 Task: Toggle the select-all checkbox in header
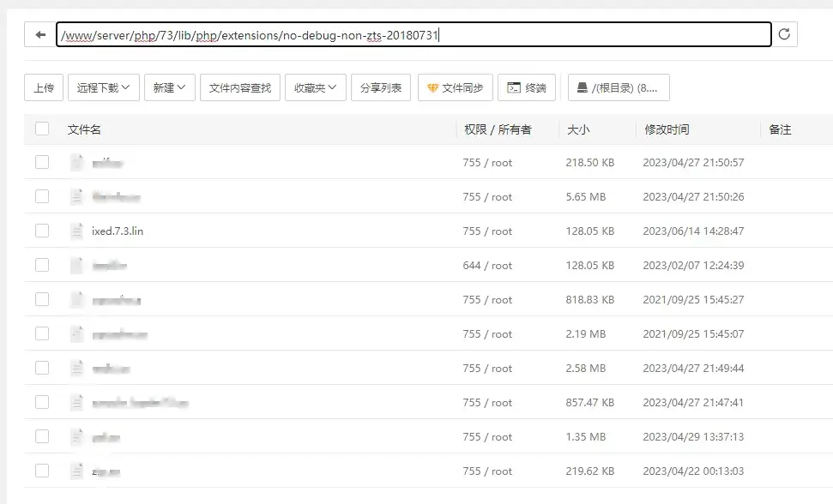42,129
